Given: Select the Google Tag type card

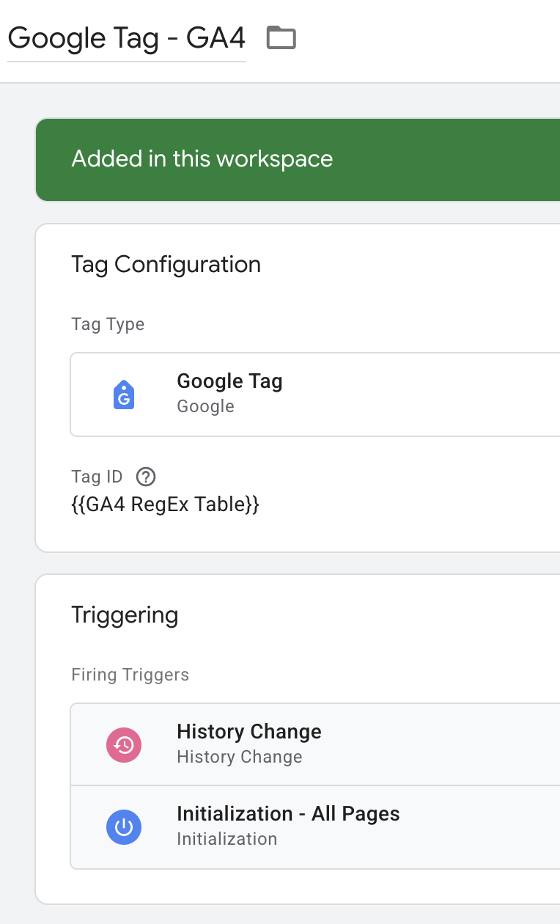Looking at the screenshot, I should (x=293, y=394).
